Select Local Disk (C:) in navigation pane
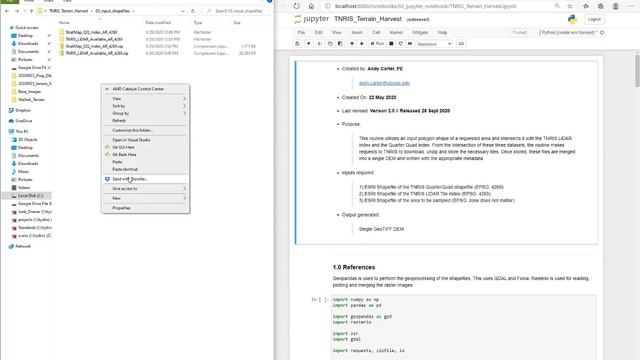 pyautogui.click(x=27, y=196)
